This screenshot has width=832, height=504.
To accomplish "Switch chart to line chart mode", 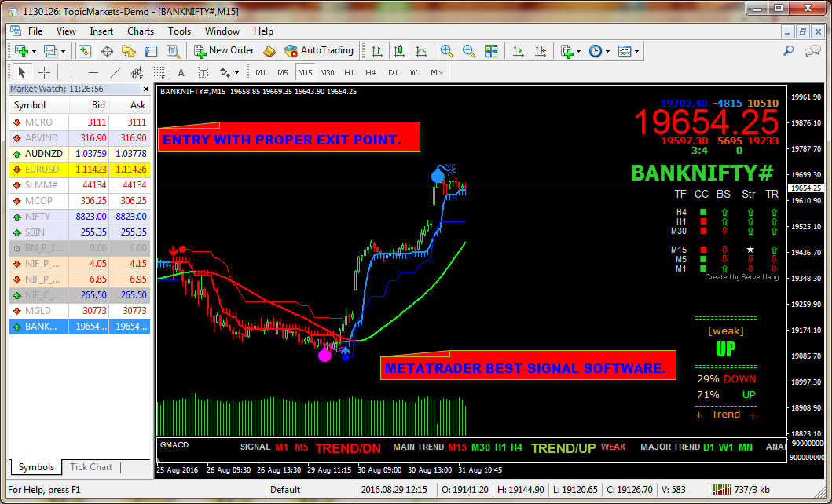I will click(421, 51).
